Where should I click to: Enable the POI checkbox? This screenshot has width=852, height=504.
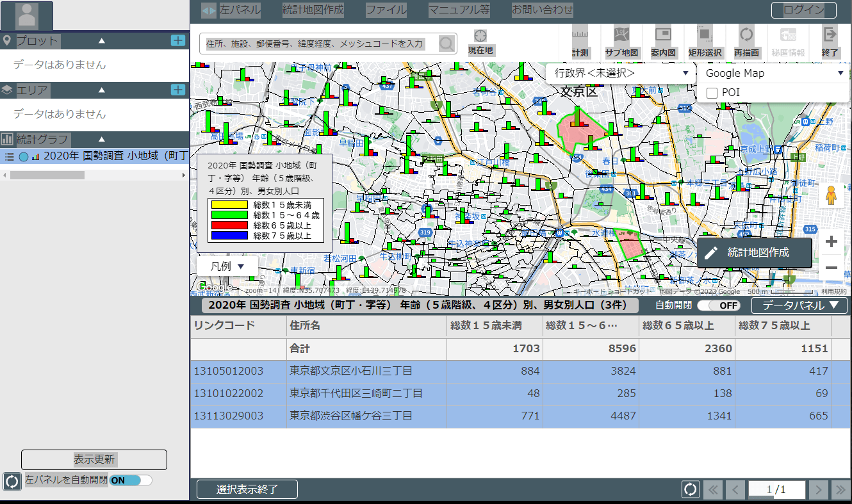click(711, 93)
